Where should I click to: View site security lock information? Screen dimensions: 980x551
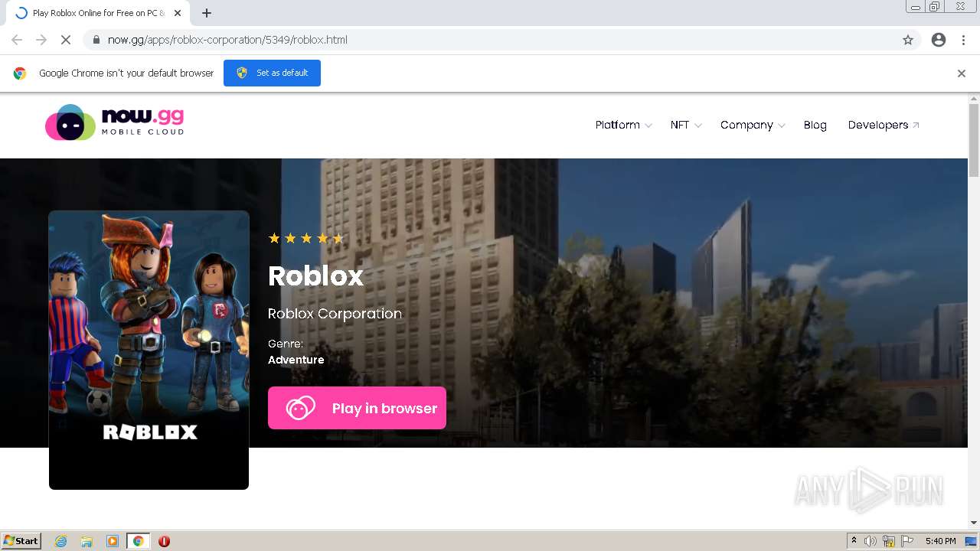(x=96, y=40)
